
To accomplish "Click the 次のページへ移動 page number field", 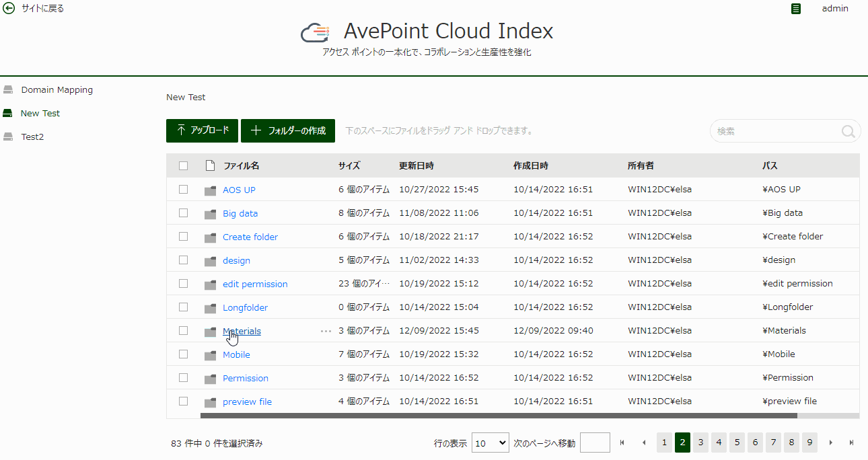I will (595, 443).
